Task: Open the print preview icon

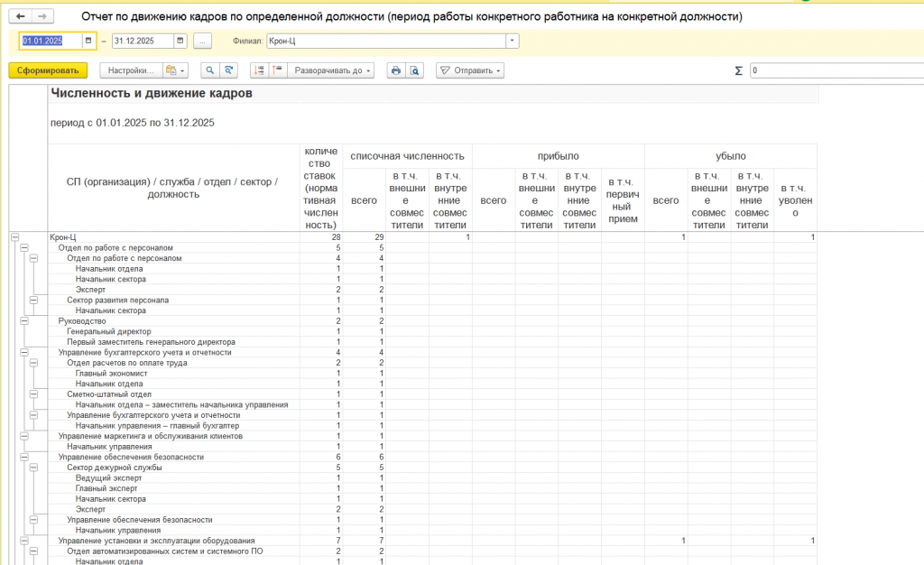Action: (x=414, y=70)
